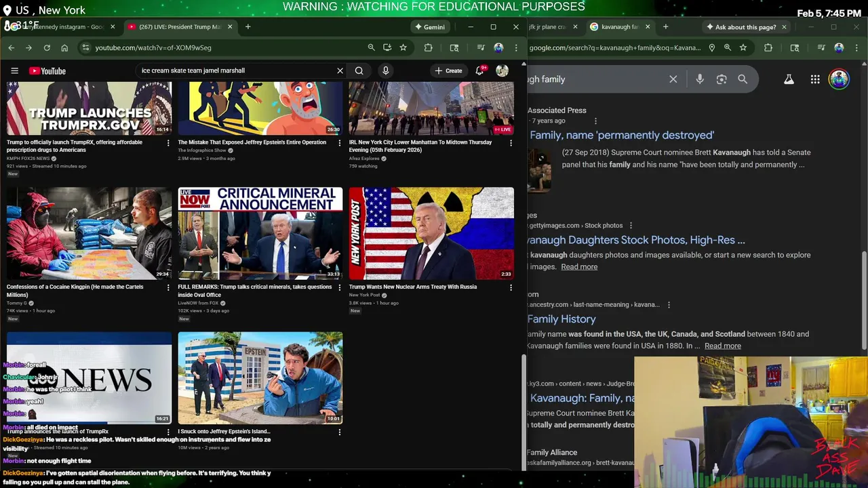Open options menu for Associated Press result
Viewport: 868px width, 488px height.
click(x=596, y=121)
